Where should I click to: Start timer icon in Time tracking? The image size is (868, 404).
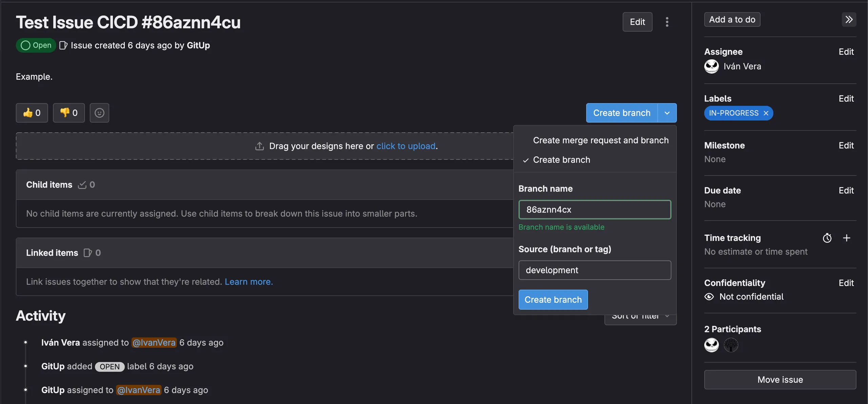coord(827,238)
